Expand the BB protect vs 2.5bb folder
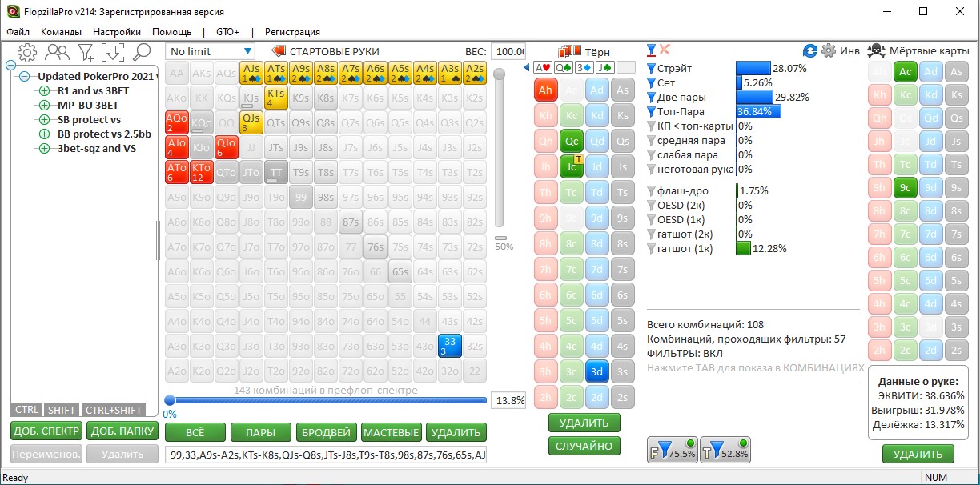The height and width of the screenshot is (485, 980). 44,134
